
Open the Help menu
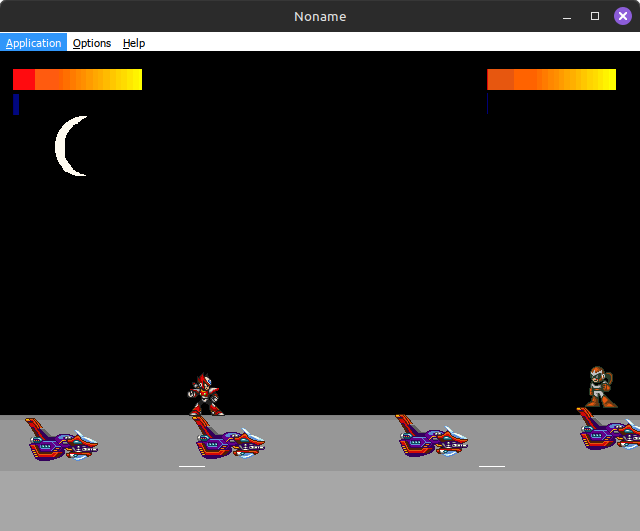134,43
